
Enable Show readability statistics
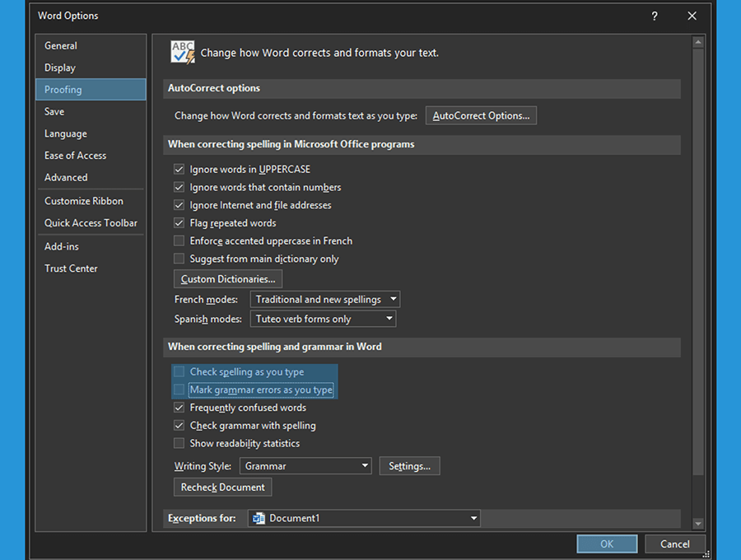coord(179,443)
